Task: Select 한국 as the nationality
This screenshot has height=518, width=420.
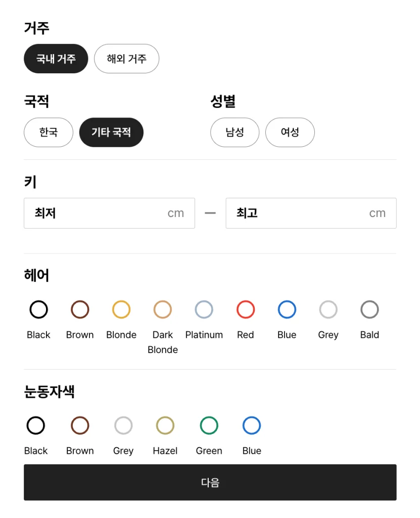Action: [x=49, y=132]
